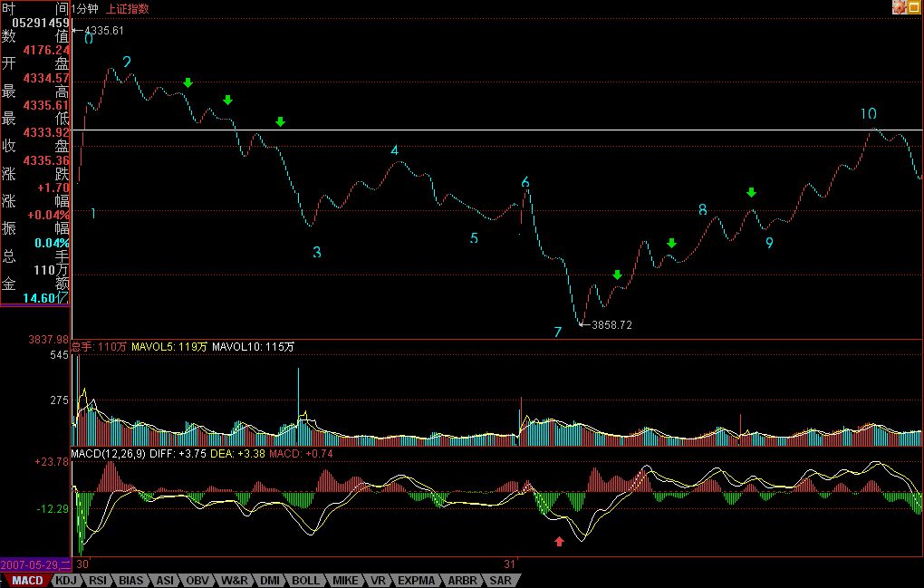
Task: Select the active MACD tab
Action: (26, 580)
